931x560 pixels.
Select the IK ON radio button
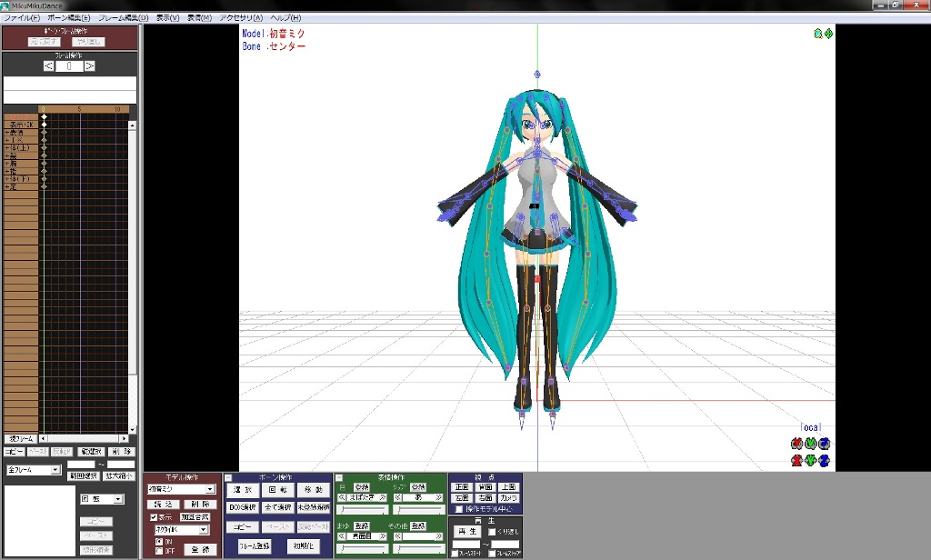pos(158,542)
